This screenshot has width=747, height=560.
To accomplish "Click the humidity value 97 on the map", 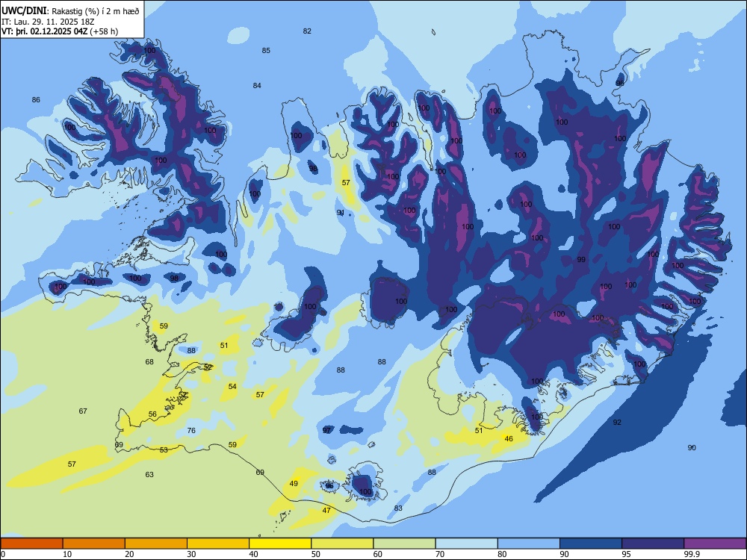I will point(326,431).
